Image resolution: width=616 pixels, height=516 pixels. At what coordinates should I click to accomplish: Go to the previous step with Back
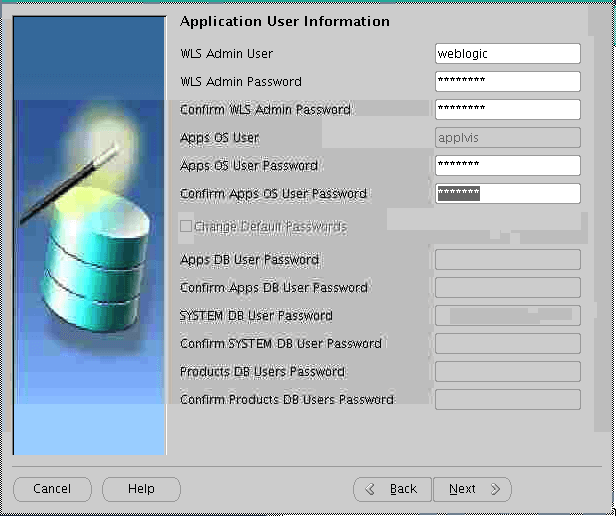pyautogui.click(x=392, y=489)
